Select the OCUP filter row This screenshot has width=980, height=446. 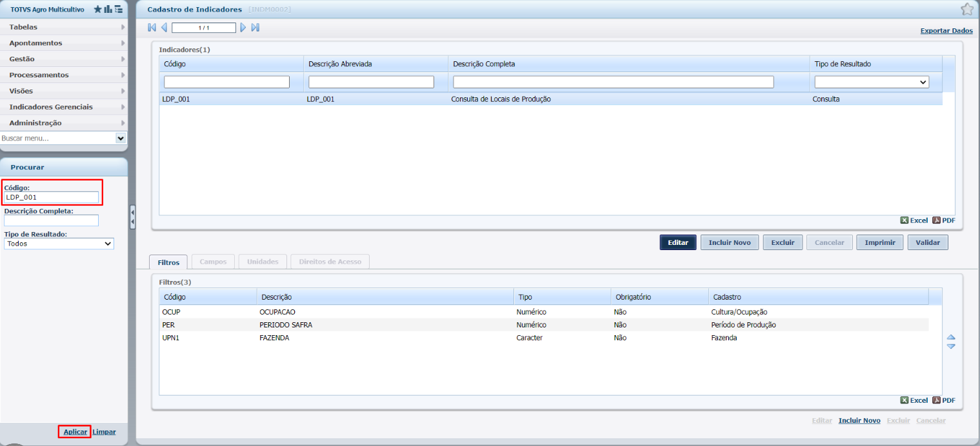pos(544,312)
